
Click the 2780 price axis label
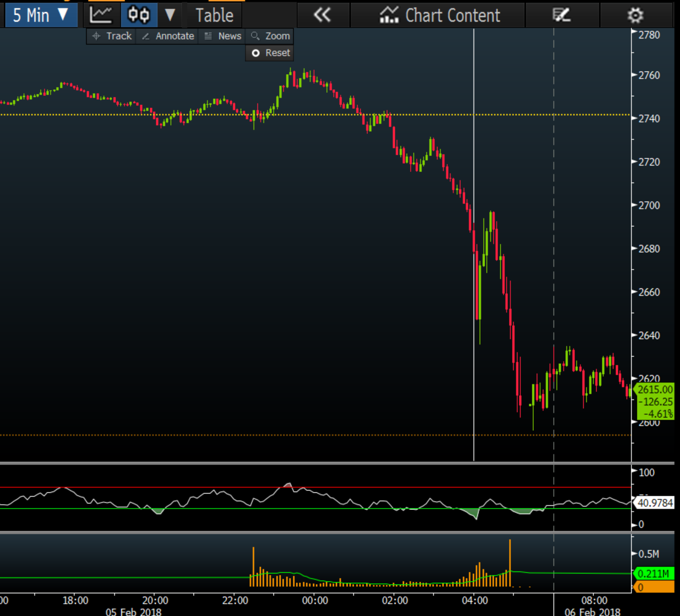(x=649, y=35)
